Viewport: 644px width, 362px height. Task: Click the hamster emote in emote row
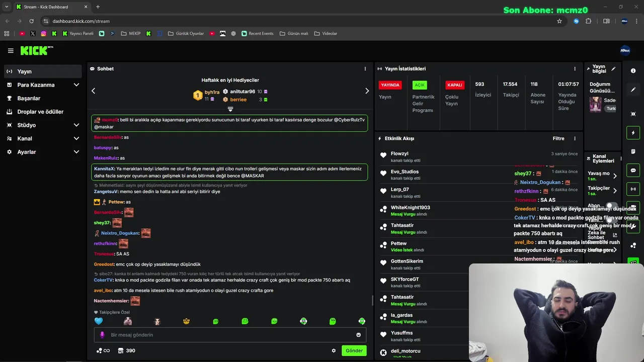[128, 321]
